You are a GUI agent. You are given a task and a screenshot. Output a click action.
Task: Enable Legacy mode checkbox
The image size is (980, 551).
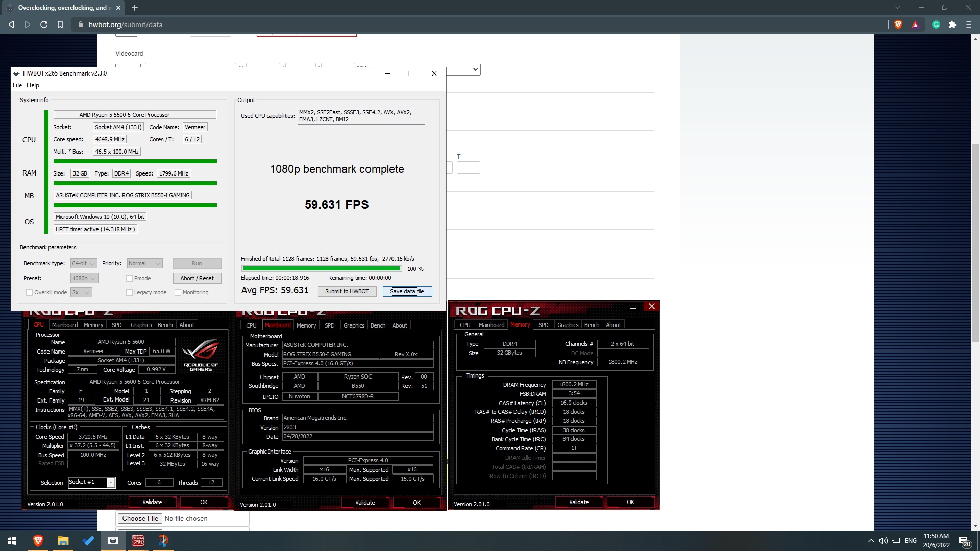pyautogui.click(x=130, y=293)
